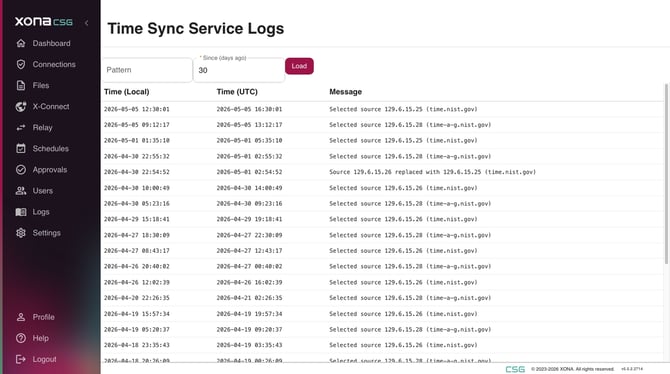Open the Help page
The height and width of the screenshot is (374, 670).
(41, 338)
